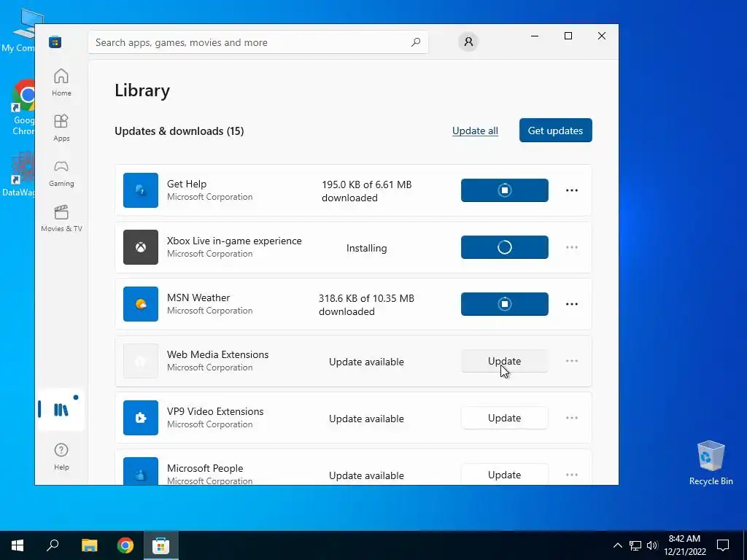The image size is (747, 560).
Task: Click '195.0 KB of 6.61 MB downloaded' text
Action: (x=367, y=191)
